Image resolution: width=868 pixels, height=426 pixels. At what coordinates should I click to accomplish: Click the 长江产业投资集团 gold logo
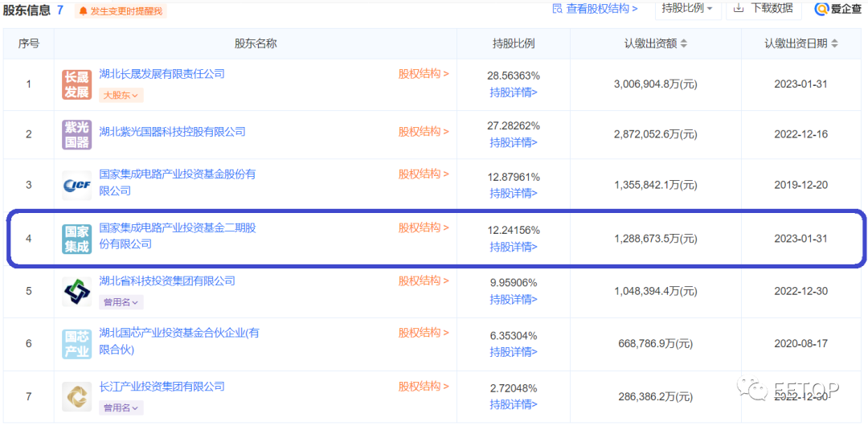[x=76, y=396]
